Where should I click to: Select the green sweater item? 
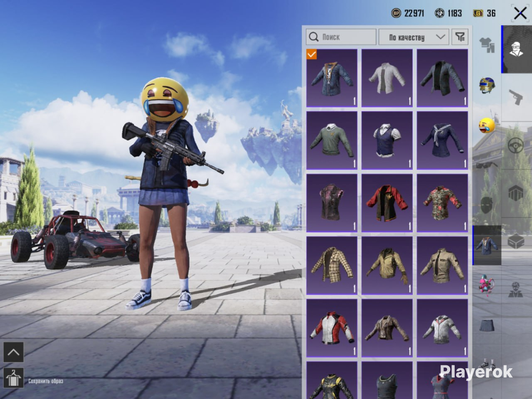[332, 140]
